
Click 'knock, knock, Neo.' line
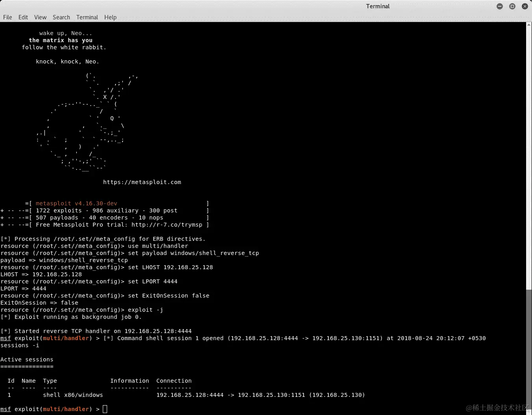(68, 61)
